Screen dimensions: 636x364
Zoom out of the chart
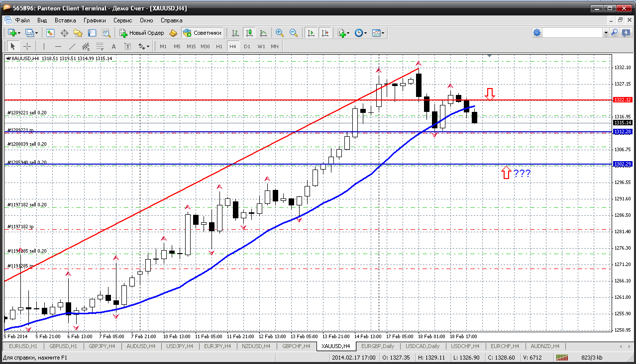(x=294, y=33)
